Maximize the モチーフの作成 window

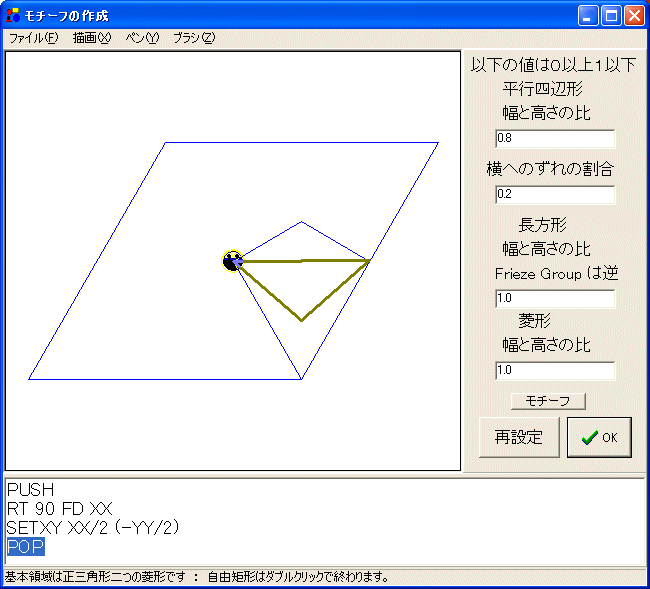pyautogui.click(x=611, y=16)
